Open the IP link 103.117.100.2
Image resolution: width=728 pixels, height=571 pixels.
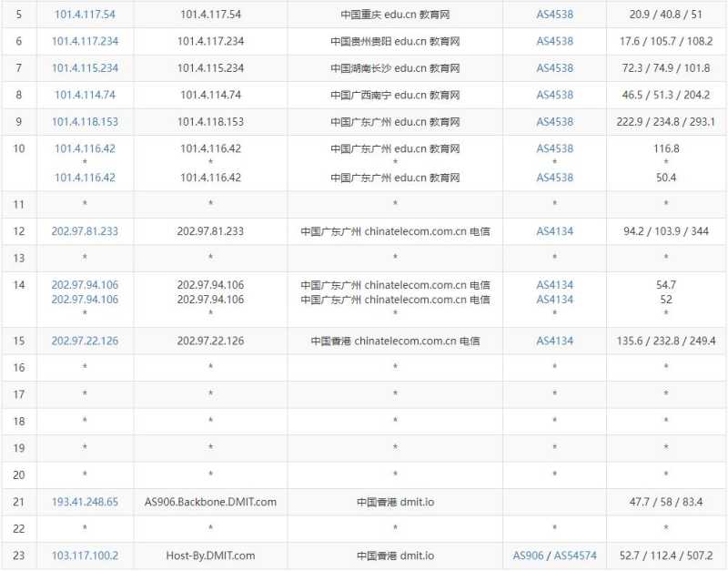85,556
